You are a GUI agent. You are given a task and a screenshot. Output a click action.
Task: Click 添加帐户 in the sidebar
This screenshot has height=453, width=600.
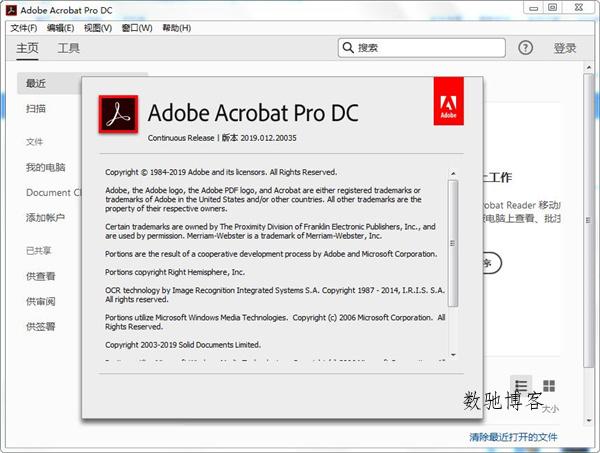click(45, 218)
